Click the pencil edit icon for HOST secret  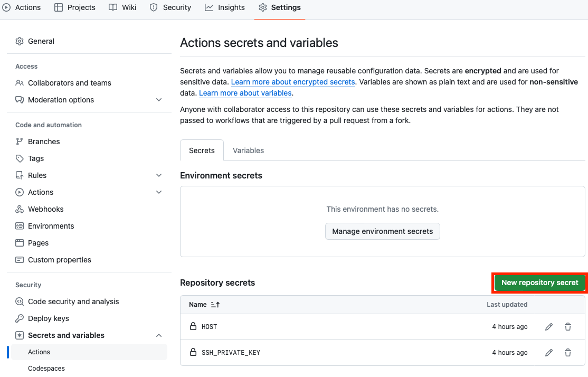[549, 327]
